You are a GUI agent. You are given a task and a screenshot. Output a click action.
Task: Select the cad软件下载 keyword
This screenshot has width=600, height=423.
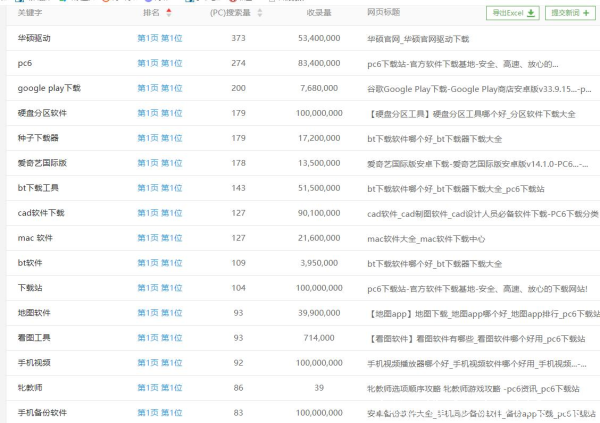click(x=41, y=213)
